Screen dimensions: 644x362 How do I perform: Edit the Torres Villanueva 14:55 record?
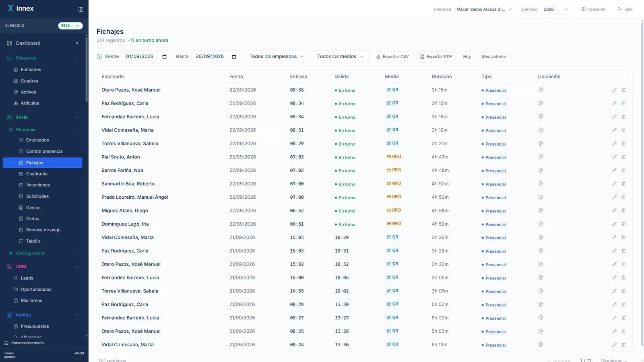tap(614, 291)
